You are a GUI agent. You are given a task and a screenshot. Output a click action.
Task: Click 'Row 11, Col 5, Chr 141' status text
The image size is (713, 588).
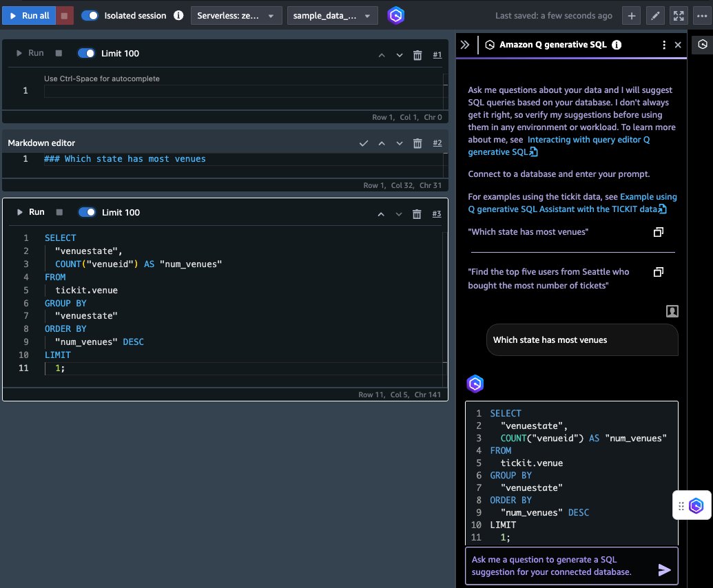pos(400,395)
